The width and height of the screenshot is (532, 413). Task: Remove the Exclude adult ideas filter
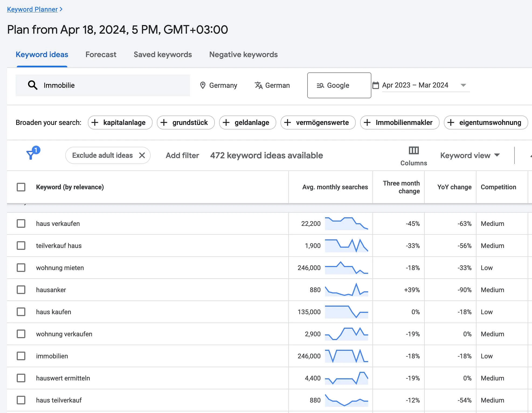point(142,155)
